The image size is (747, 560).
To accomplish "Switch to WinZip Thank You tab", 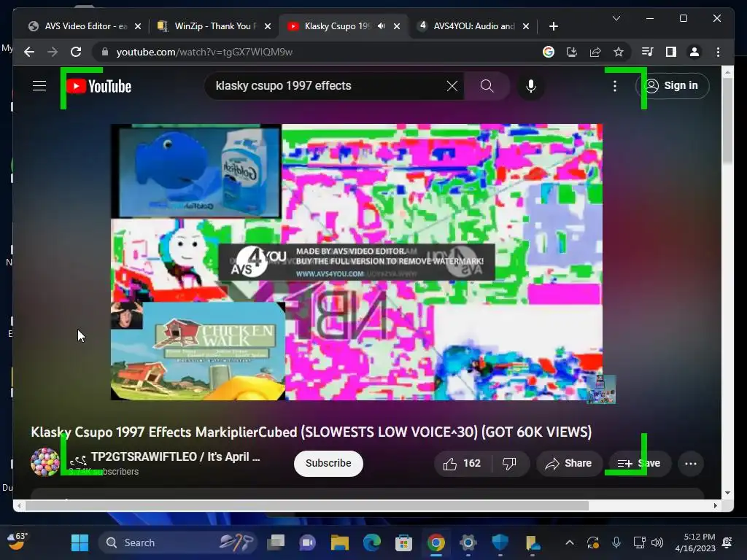I will pos(214,26).
